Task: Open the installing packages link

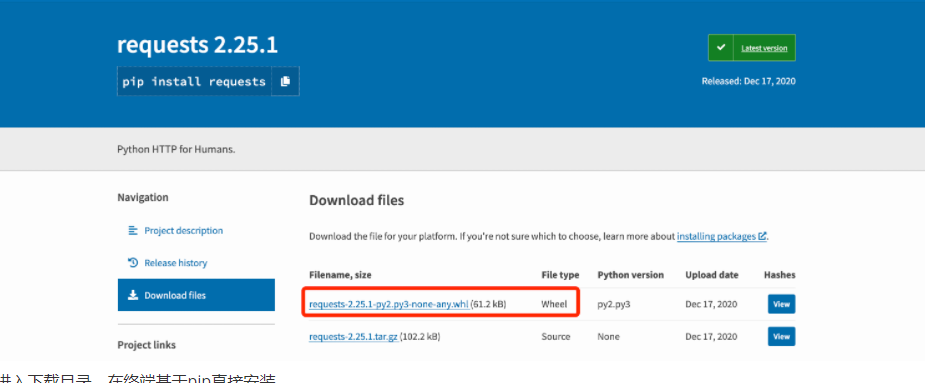Action: click(x=716, y=236)
